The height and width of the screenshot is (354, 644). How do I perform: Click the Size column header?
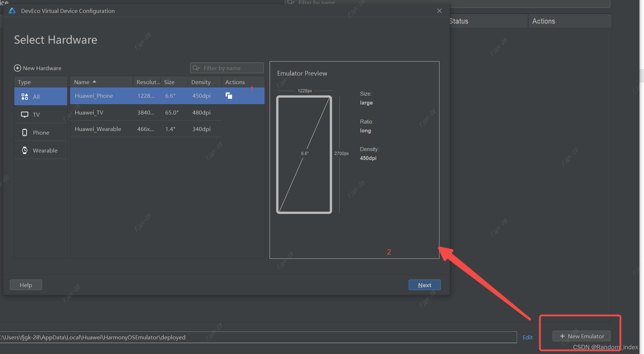(x=174, y=82)
